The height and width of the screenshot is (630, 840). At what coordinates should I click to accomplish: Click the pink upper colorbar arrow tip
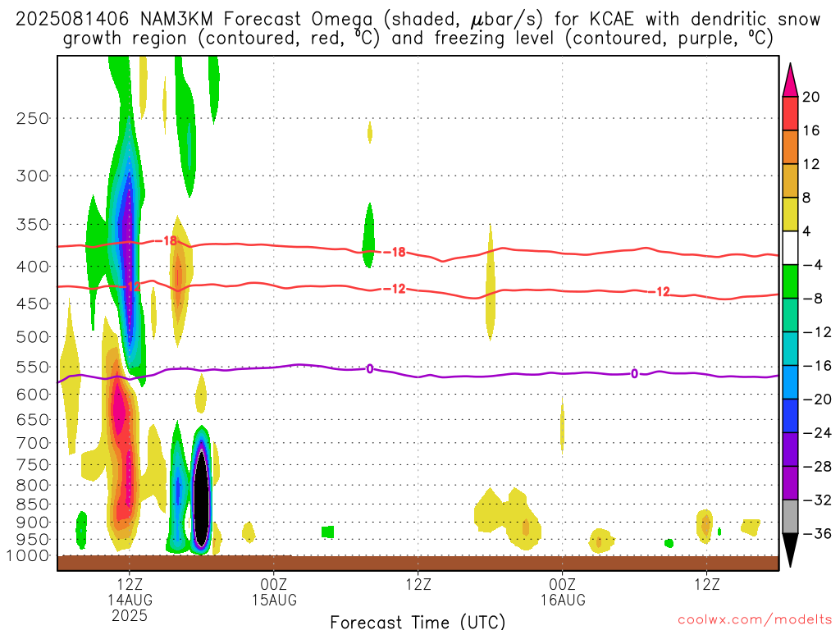click(x=790, y=80)
